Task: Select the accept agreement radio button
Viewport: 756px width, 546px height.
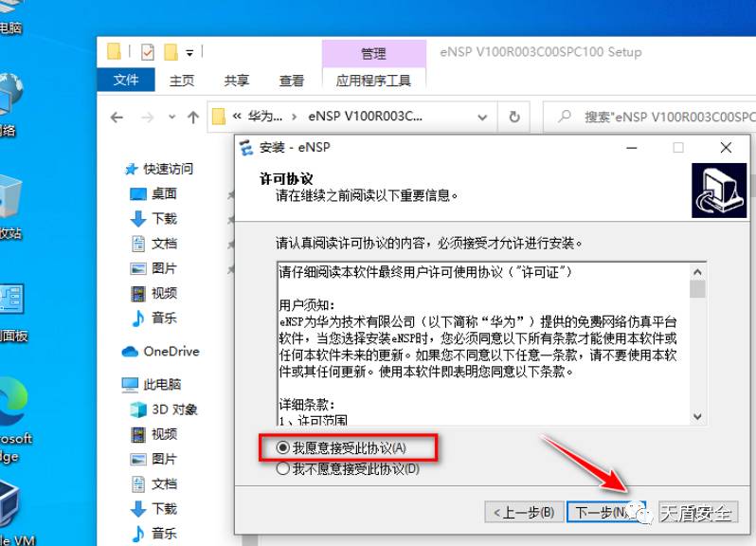Action: (x=283, y=447)
